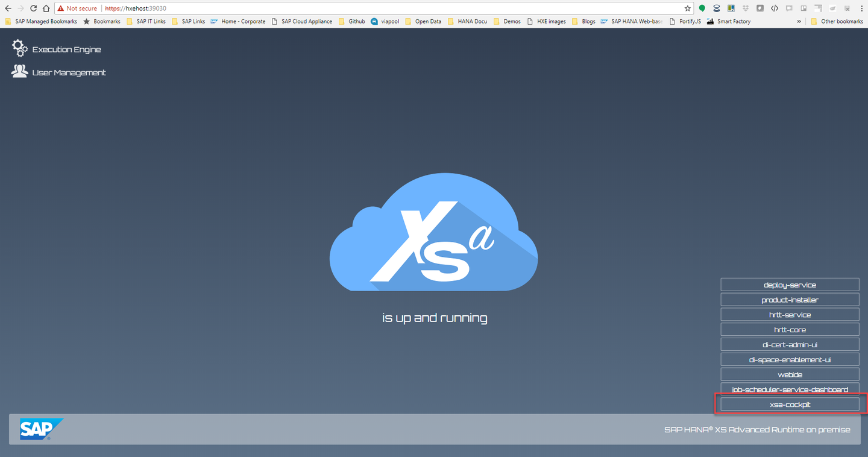The image size is (868, 457).
Task: Open the Other bookmarks folder
Action: click(x=837, y=21)
